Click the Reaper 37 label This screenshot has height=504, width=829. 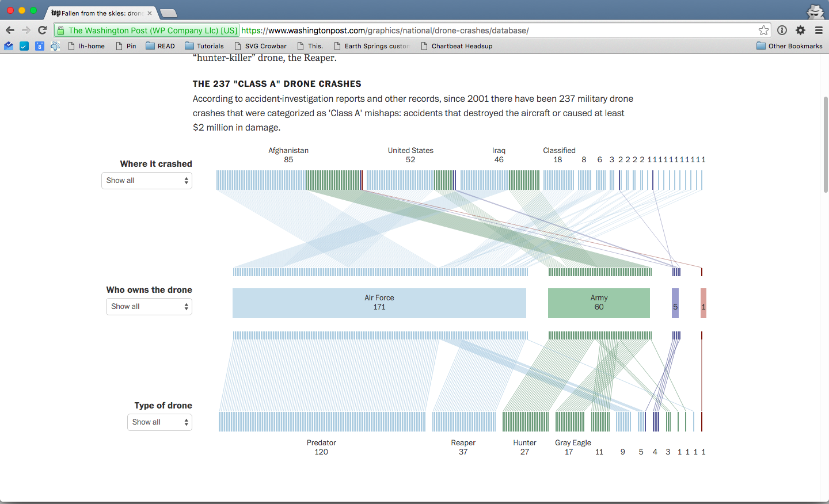coord(463,448)
